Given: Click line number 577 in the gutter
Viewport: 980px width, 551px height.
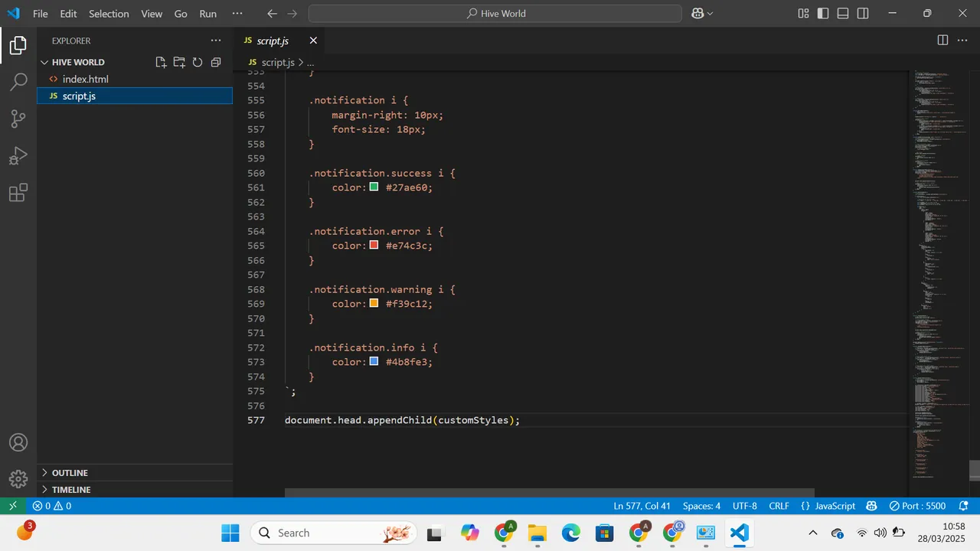Looking at the screenshot, I should pyautogui.click(x=256, y=420).
